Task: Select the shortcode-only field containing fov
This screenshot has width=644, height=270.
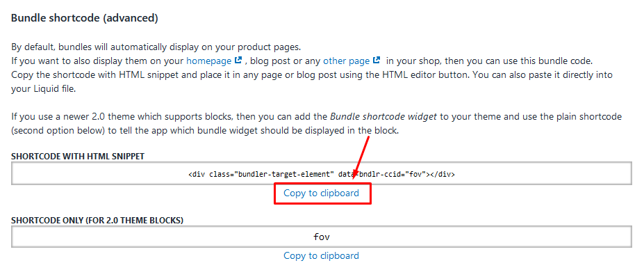Action: [322, 237]
